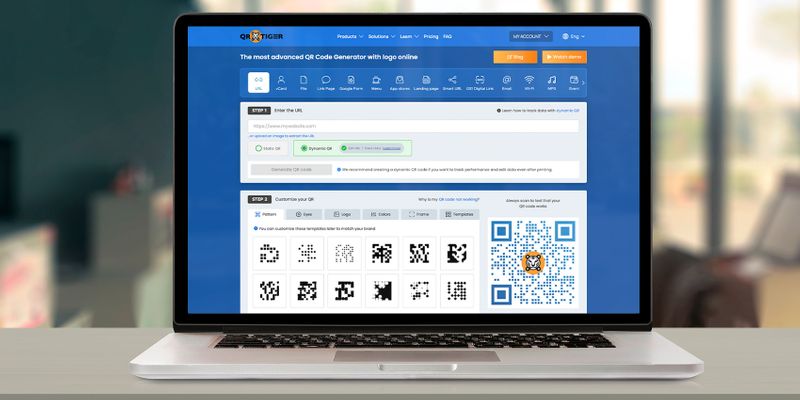
Task: Open the Products dropdown menu
Action: pyautogui.click(x=350, y=37)
